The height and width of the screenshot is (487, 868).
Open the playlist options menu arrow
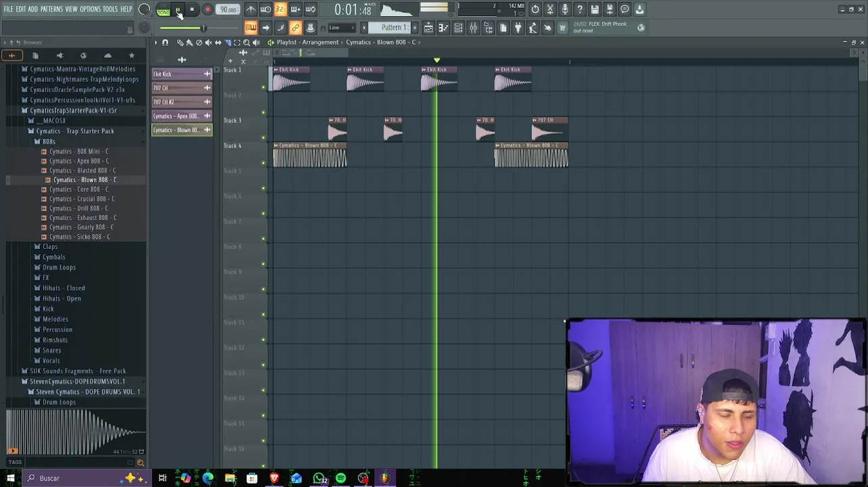[156, 43]
